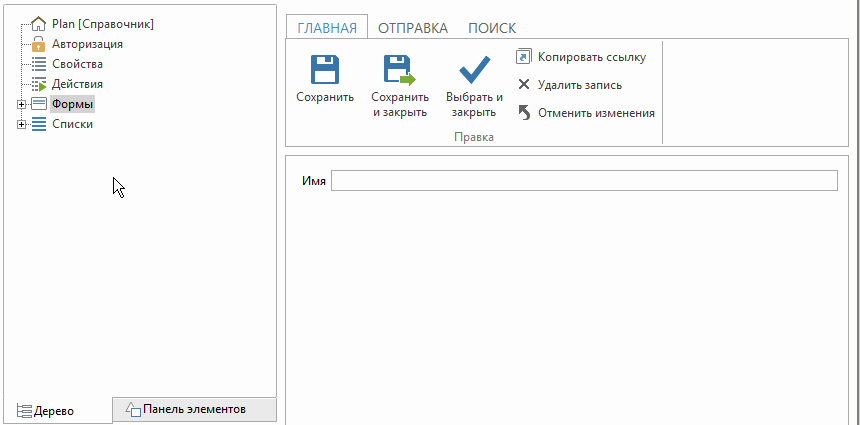Screen dimensions: 860x425
Task: Expand the Списки tree node
Action: click(21, 124)
